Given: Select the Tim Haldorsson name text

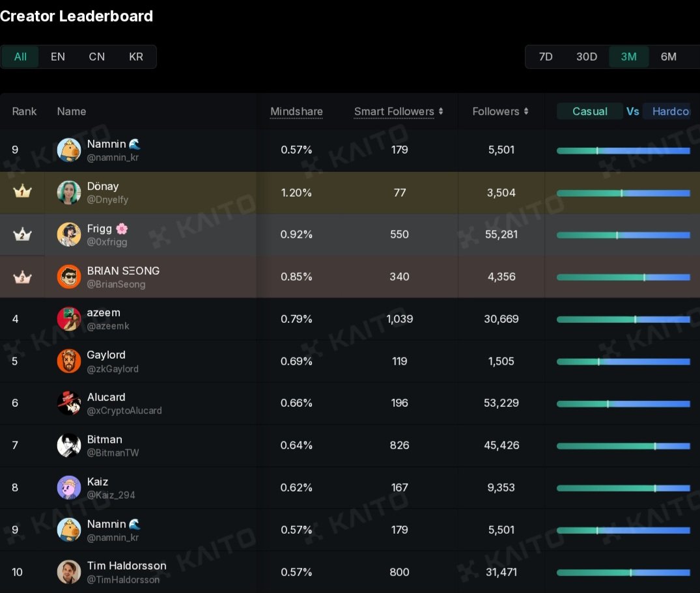Looking at the screenshot, I should [x=127, y=566].
